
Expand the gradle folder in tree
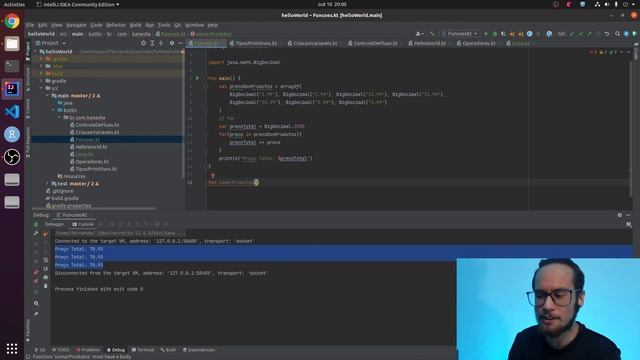click(x=42, y=81)
